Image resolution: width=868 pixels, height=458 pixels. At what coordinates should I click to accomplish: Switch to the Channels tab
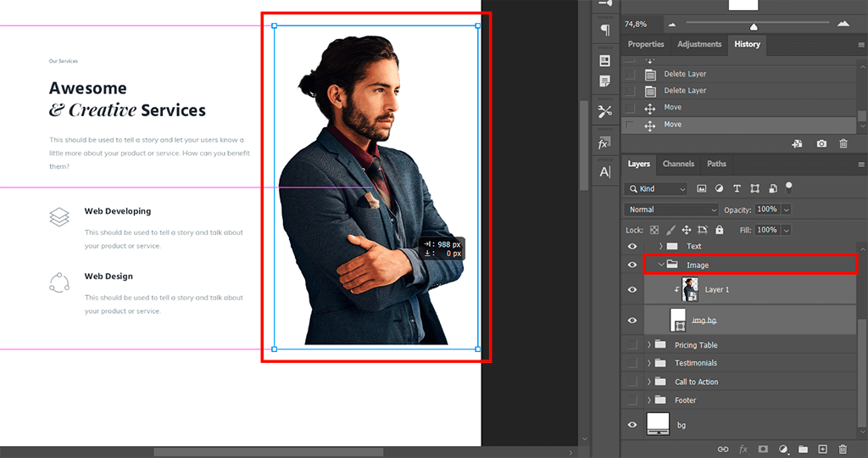click(678, 164)
